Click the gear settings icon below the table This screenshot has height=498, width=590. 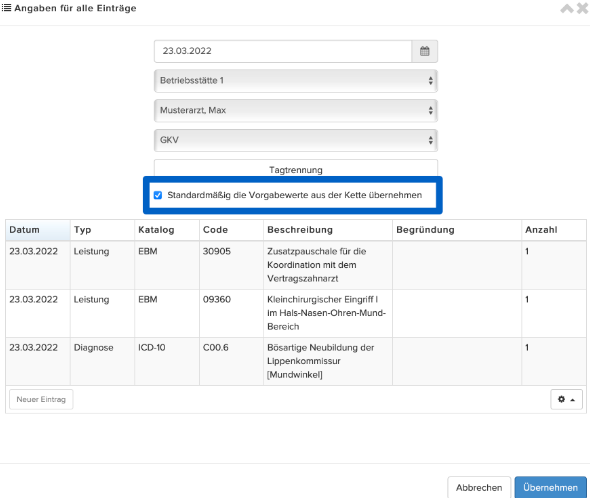pos(566,399)
